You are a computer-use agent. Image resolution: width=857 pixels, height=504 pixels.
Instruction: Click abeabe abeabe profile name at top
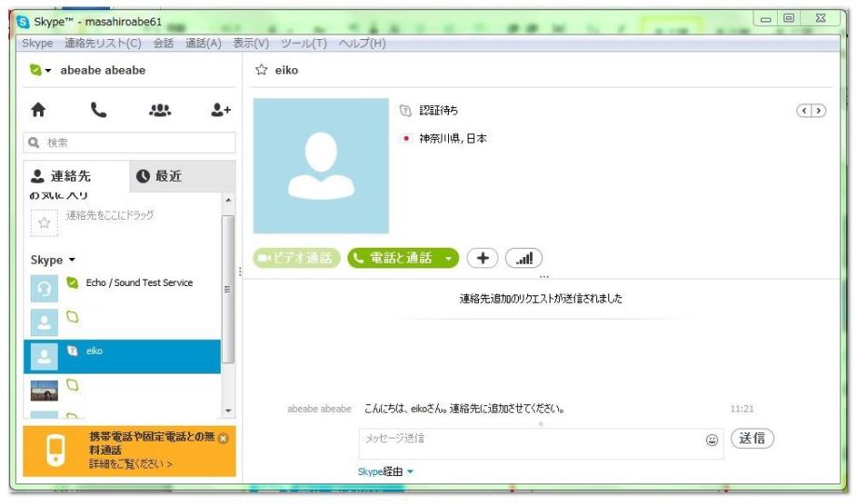click(102, 70)
